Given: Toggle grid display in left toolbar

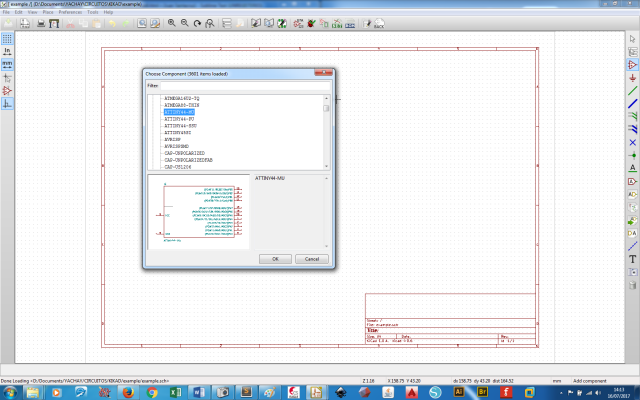Looking at the screenshot, I should pos(7,39).
